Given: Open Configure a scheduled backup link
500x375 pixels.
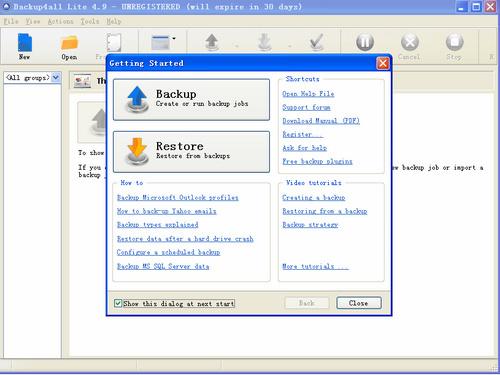Looking at the screenshot, I should tap(168, 252).
